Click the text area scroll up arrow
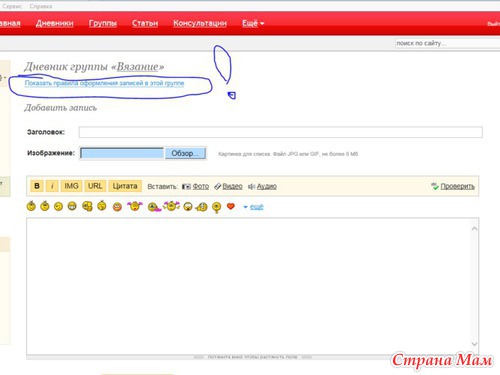Viewport: 500px width, 375px height. [x=474, y=229]
